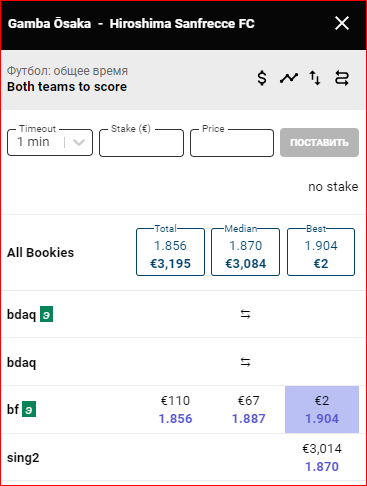Click green badge next to bf
Viewport: 367px width, 486px height.
pos(29,409)
